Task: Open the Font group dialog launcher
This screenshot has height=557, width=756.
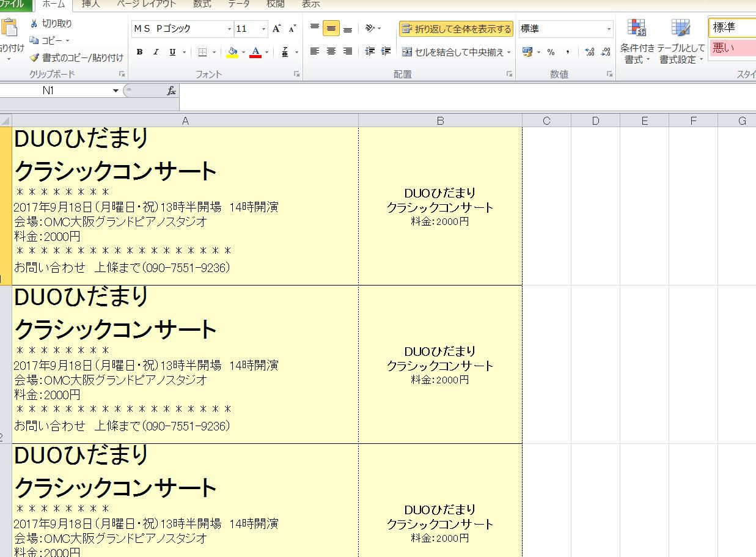Action: click(297, 74)
